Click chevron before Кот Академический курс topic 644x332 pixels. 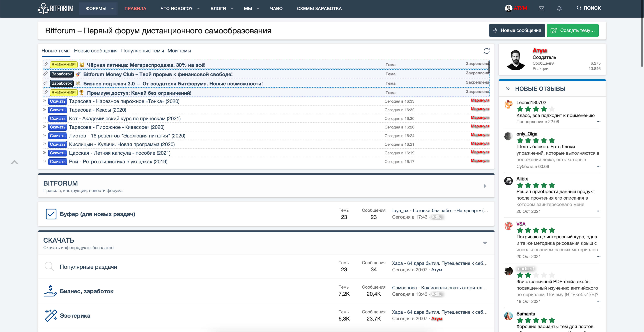(x=45, y=118)
